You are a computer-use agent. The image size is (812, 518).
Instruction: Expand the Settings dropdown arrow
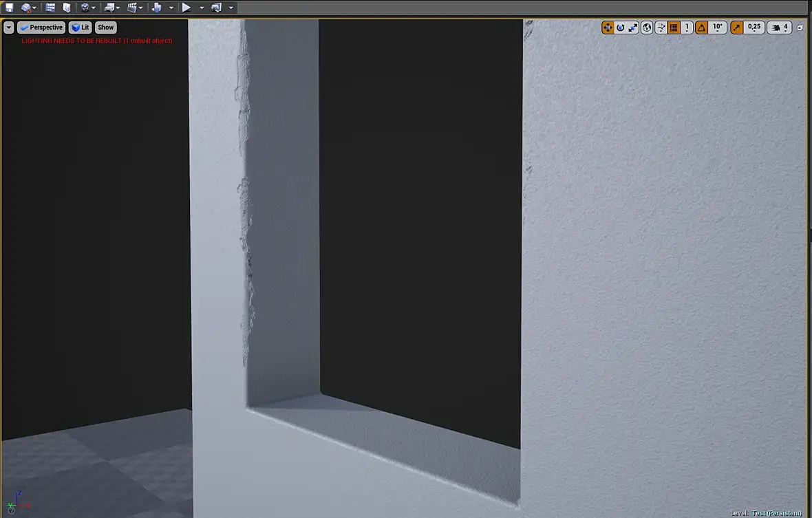(93, 8)
